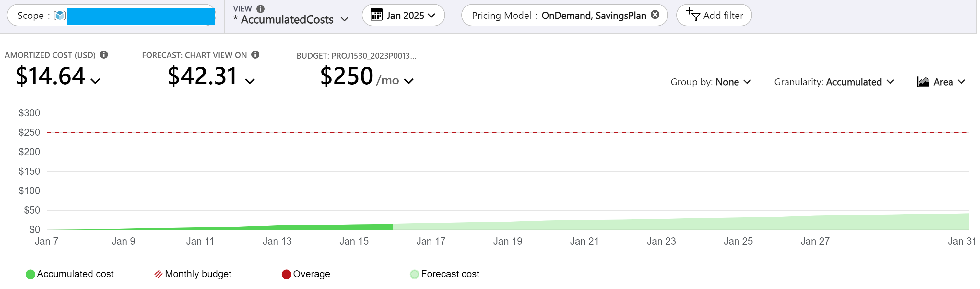Open the $250 per month budget menu

(408, 81)
